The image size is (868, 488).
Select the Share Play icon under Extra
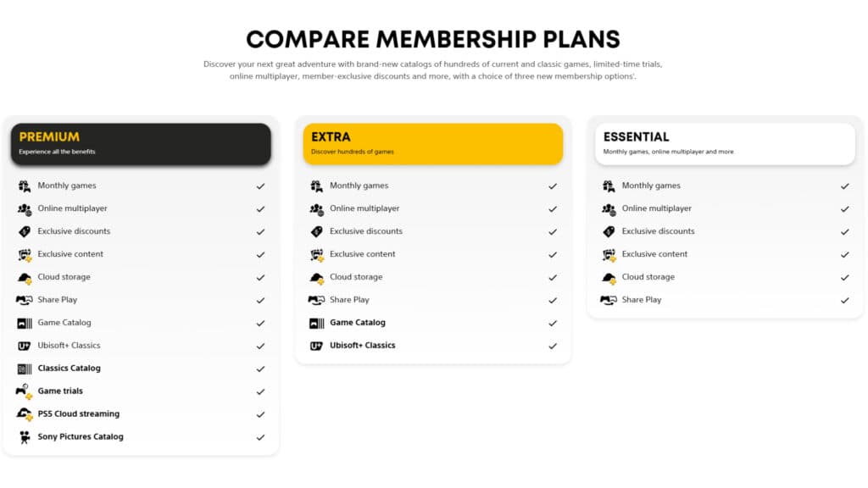315,300
